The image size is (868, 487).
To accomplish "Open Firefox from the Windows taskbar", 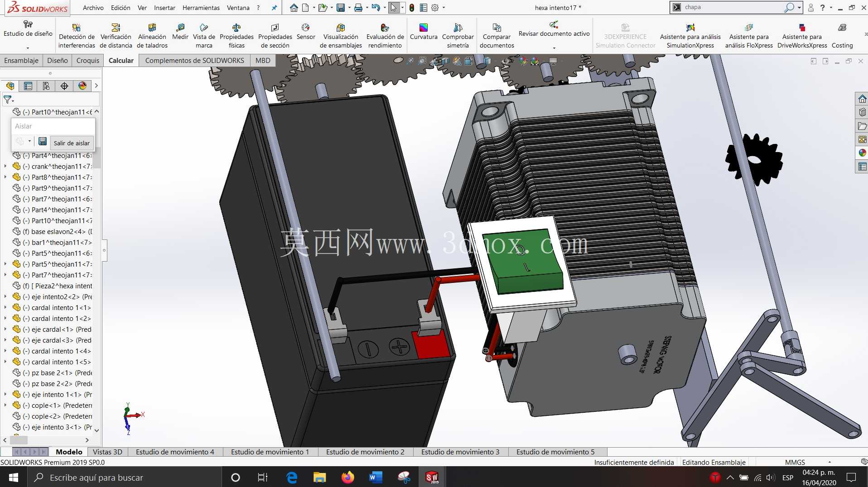I will (x=347, y=477).
